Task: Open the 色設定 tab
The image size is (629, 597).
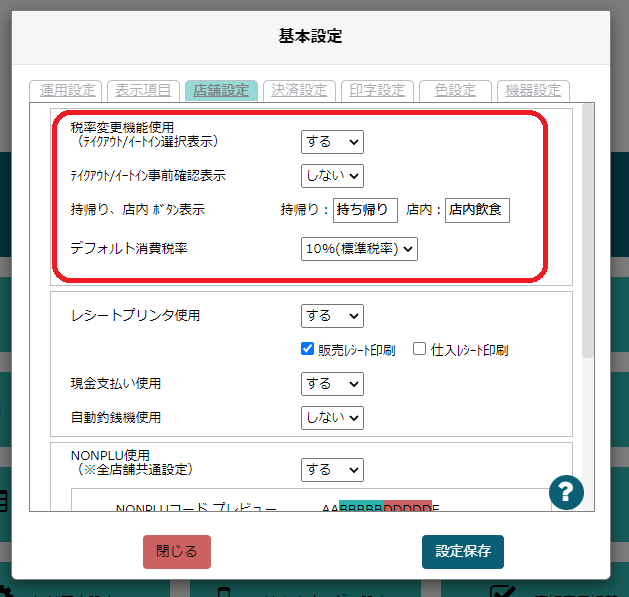Action: 455,91
